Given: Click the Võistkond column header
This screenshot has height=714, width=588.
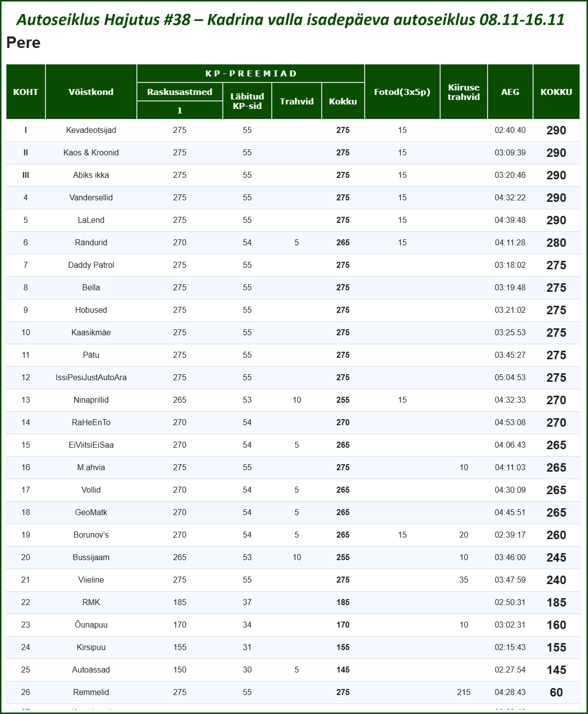Looking at the screenshot, I should pyautogui.click(x=91, y=92).
